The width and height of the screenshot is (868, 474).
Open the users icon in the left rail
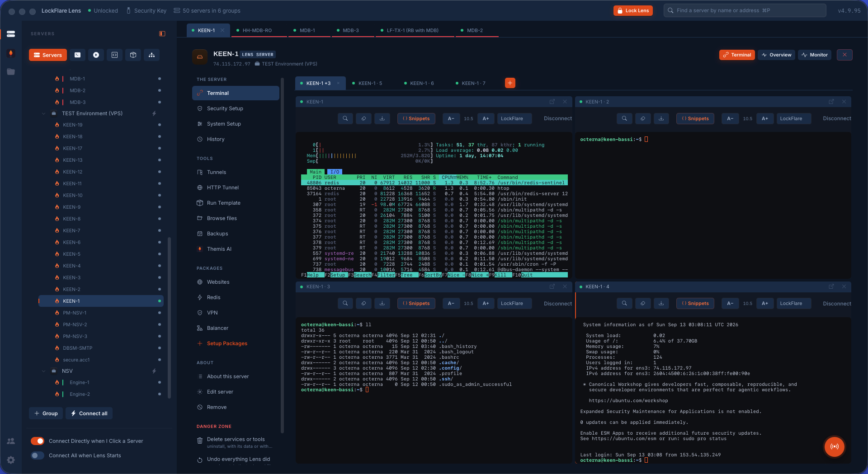[11, 441]
